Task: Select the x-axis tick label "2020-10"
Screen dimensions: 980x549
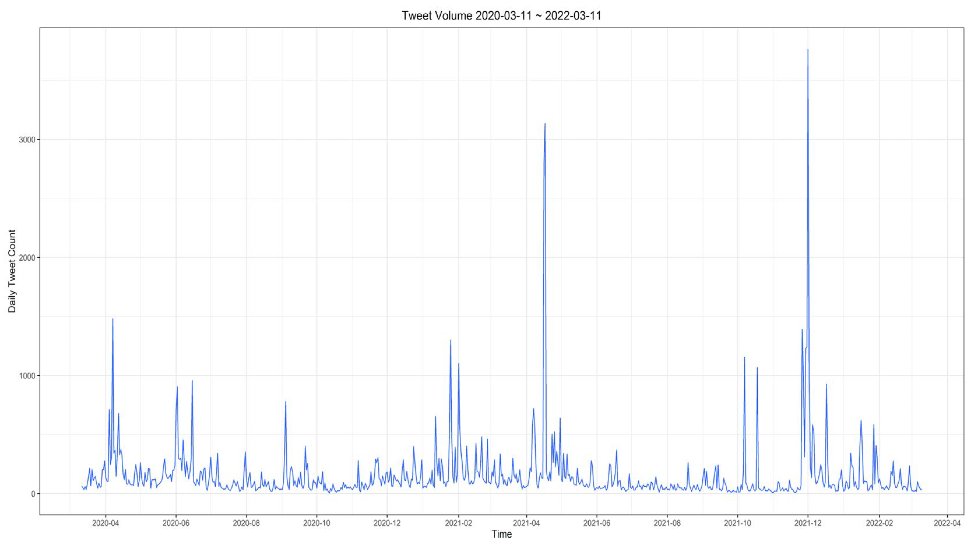Action: pyautogui.click(x=316, y=523)
